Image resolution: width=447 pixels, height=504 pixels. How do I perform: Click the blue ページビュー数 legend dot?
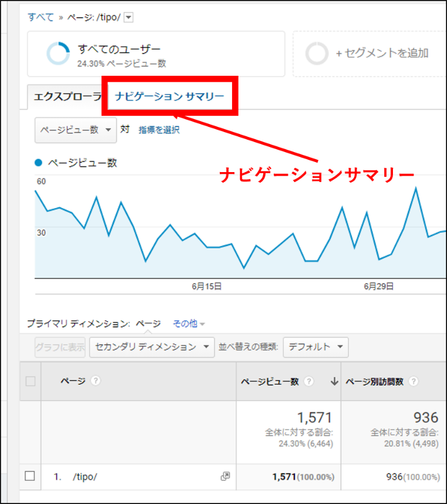click(x=39, y=163)
